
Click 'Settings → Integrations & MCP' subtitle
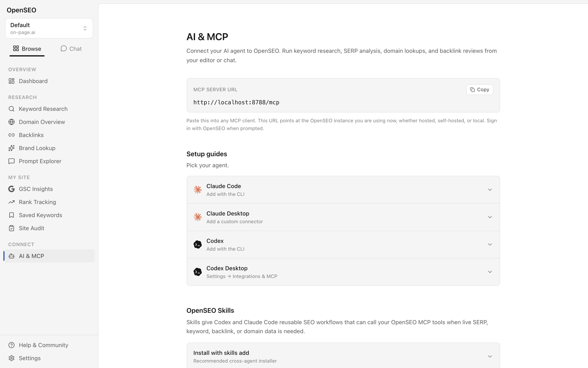click(242, 276)
